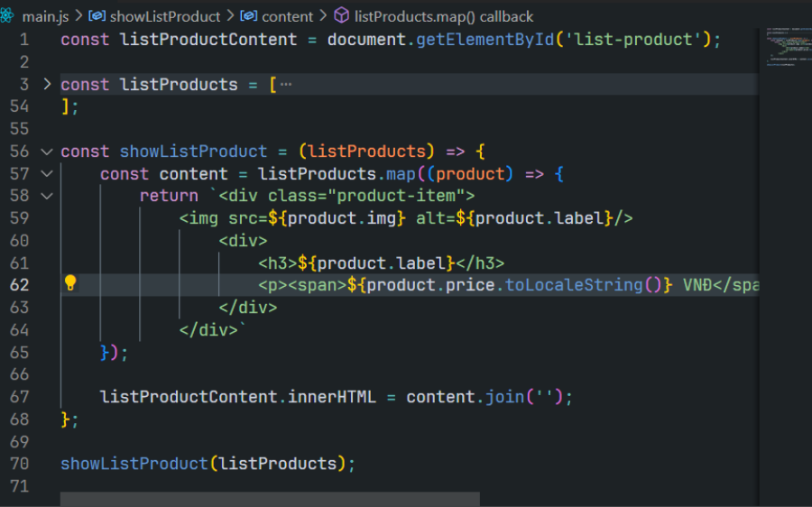Collapse the return template at line 58
The image size is (812, 507).
pyautogui.click(x=47, y=196)
